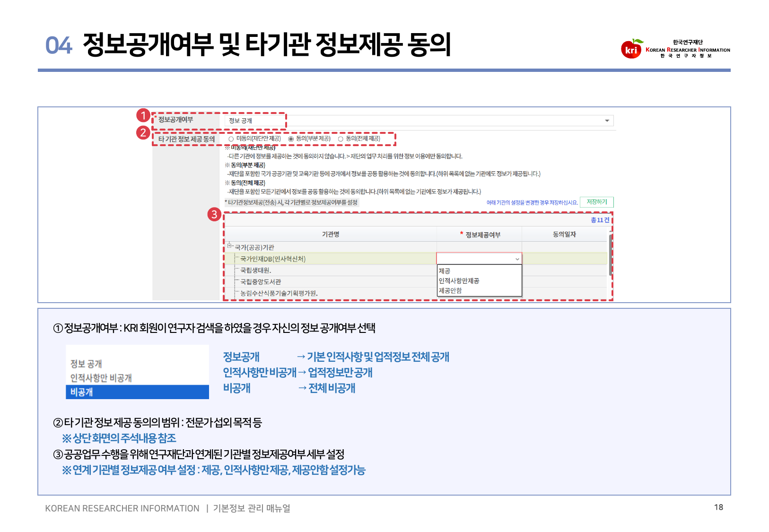Select 동의(부분 제공) radio button
Image resolution: width=769 pixels, height=532 pixels.
click(291, 139)
